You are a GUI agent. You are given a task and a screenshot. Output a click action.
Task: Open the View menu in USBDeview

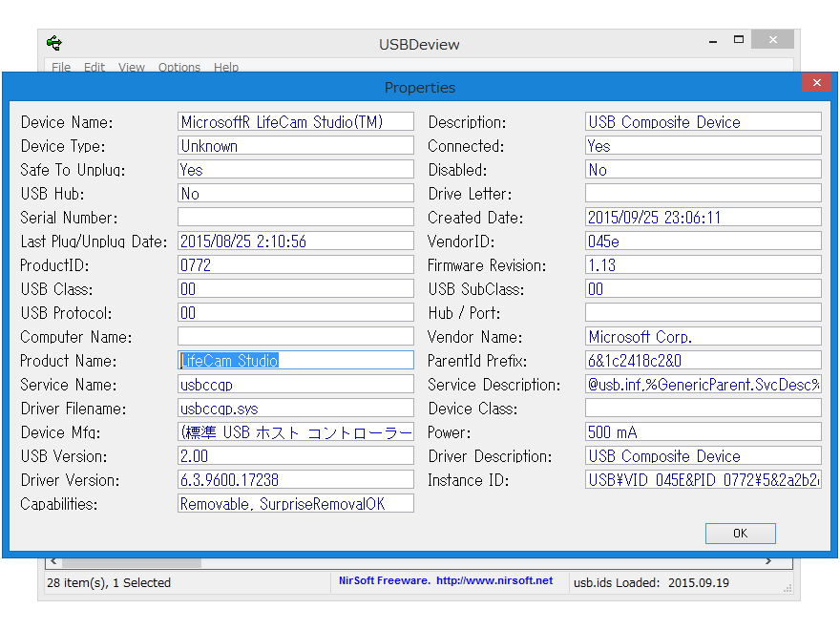132,67
